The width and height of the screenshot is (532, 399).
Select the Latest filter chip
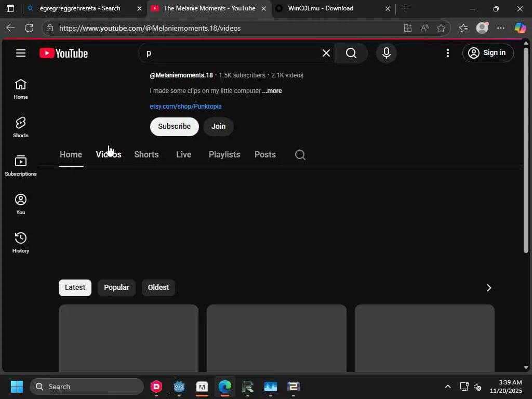[x=75, y=288]
